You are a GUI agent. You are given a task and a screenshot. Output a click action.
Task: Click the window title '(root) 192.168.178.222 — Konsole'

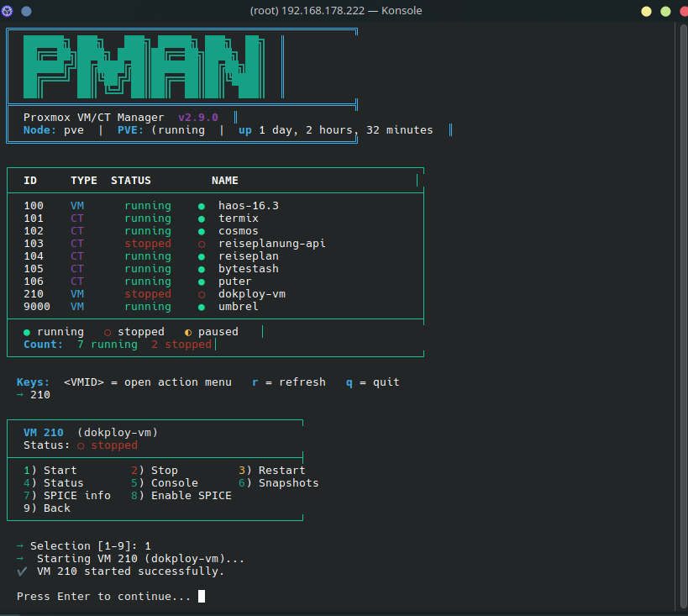336,11
